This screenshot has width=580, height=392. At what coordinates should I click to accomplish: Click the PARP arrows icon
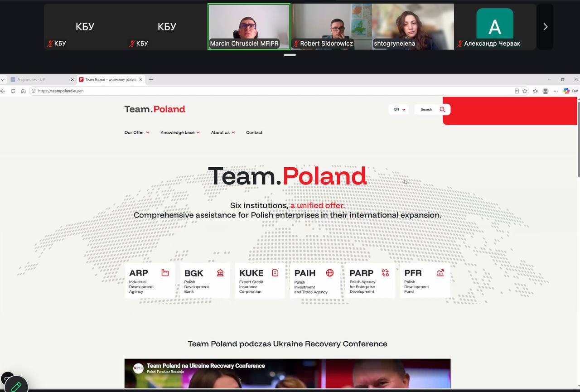click(385, 273)
